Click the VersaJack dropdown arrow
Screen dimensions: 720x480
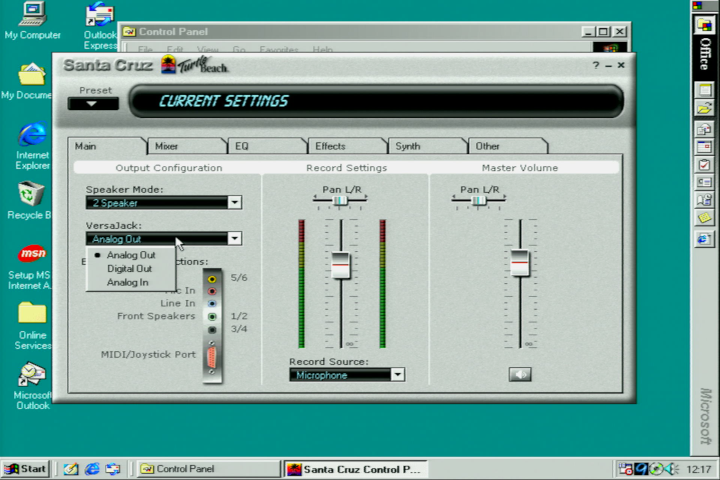(235, 238)
